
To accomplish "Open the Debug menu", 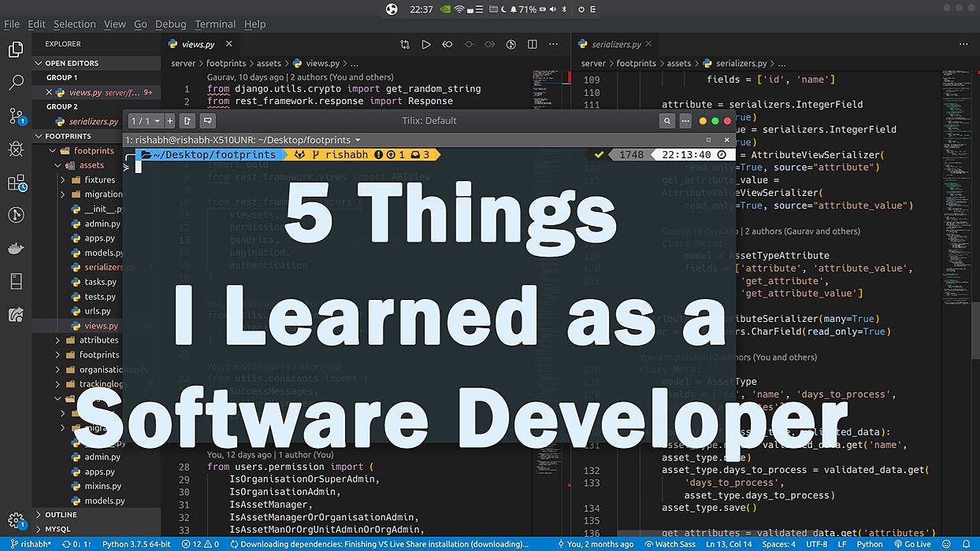I will coord(171,24).
